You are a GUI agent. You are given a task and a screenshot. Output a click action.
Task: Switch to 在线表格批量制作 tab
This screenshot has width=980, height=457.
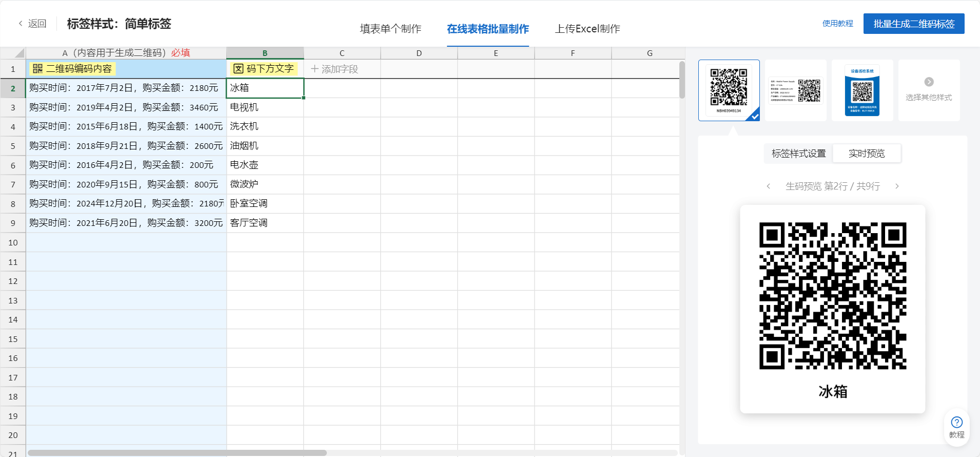click(x=488, y=29)
